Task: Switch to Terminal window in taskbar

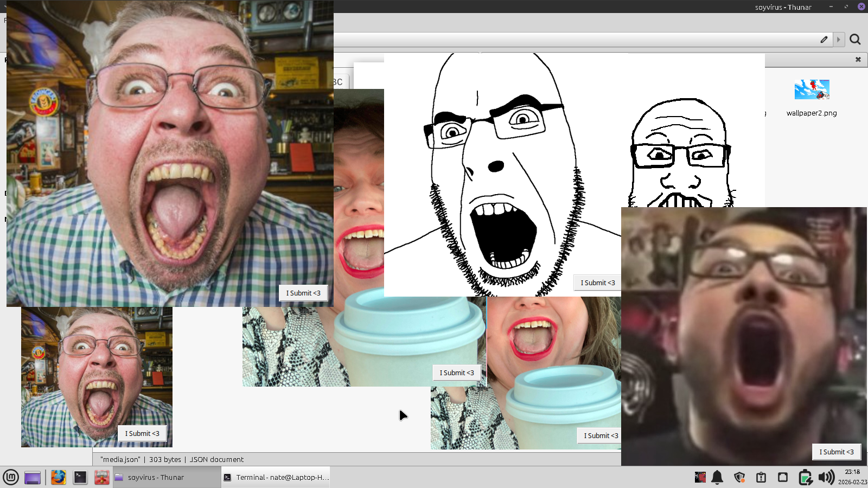Action: click(x=276, y=477)
